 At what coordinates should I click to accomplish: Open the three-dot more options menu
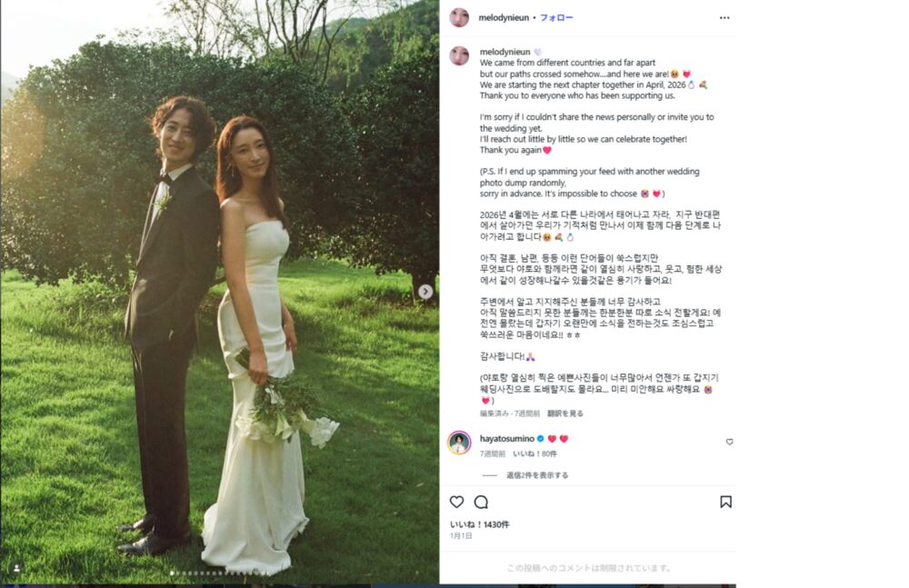(724, 18)
